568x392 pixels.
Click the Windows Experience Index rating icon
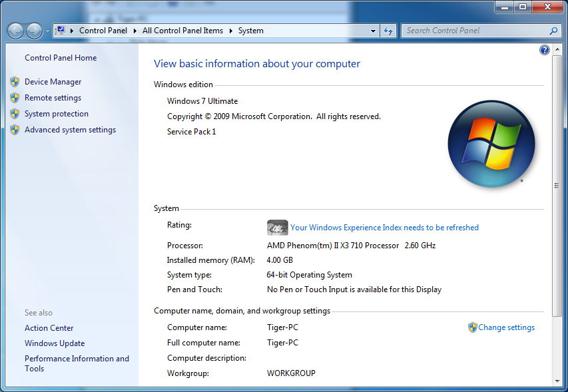277,228
